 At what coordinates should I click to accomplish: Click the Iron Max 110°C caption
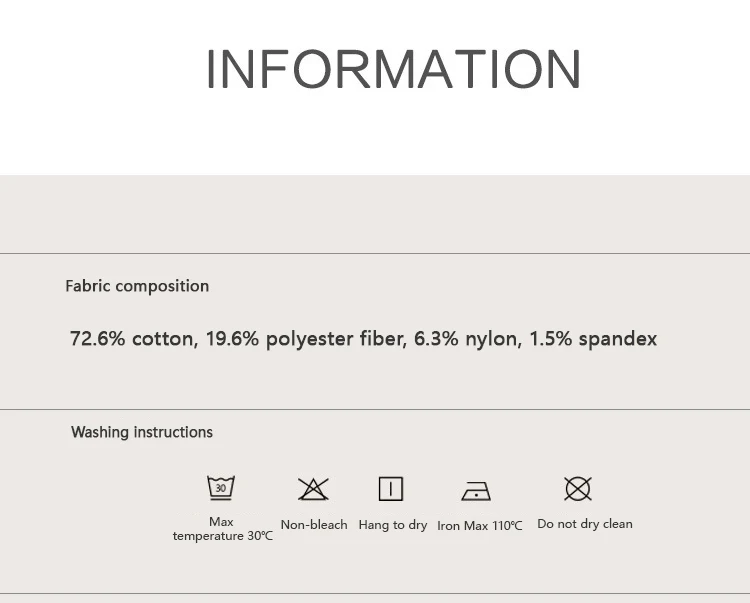tap(480, 526)
